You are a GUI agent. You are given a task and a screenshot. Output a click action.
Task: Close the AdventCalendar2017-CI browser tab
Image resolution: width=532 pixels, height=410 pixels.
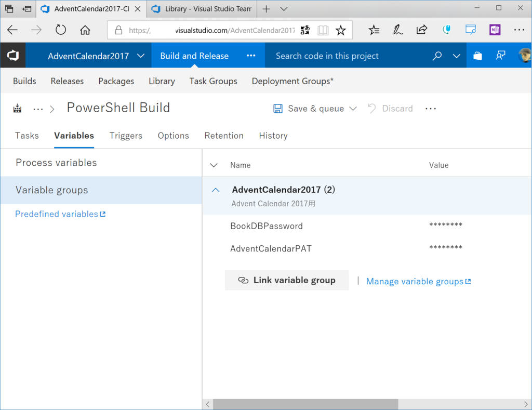pyautogui.click(x=138, y=9)
